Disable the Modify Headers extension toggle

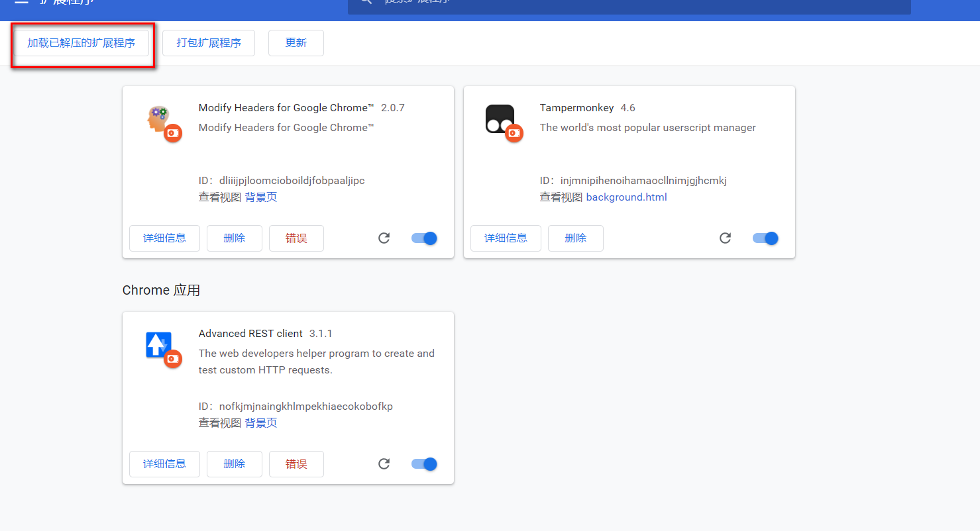424,238
